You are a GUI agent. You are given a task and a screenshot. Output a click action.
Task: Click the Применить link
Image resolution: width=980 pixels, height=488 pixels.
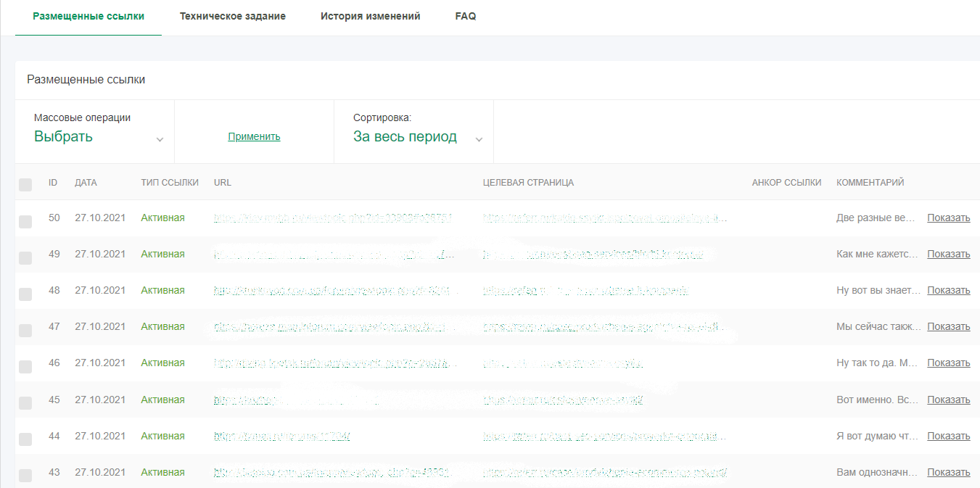254,136
